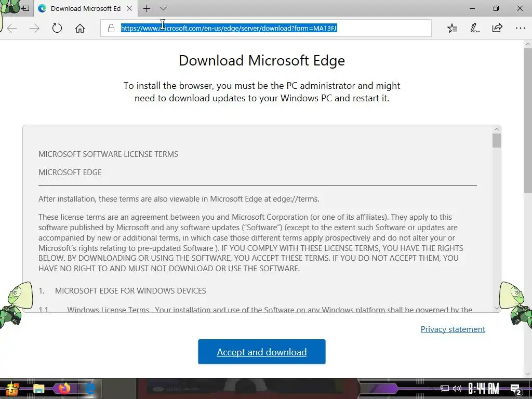Open the Settings and more ellipsis menu
Screen dimensions: 532x399
[520, 28]
